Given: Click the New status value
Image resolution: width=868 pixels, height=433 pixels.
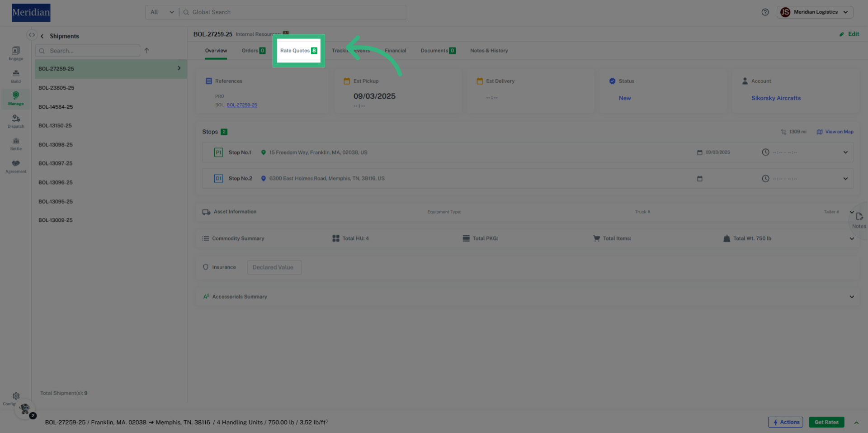Looking at the screenshot, I should point(625,98).
